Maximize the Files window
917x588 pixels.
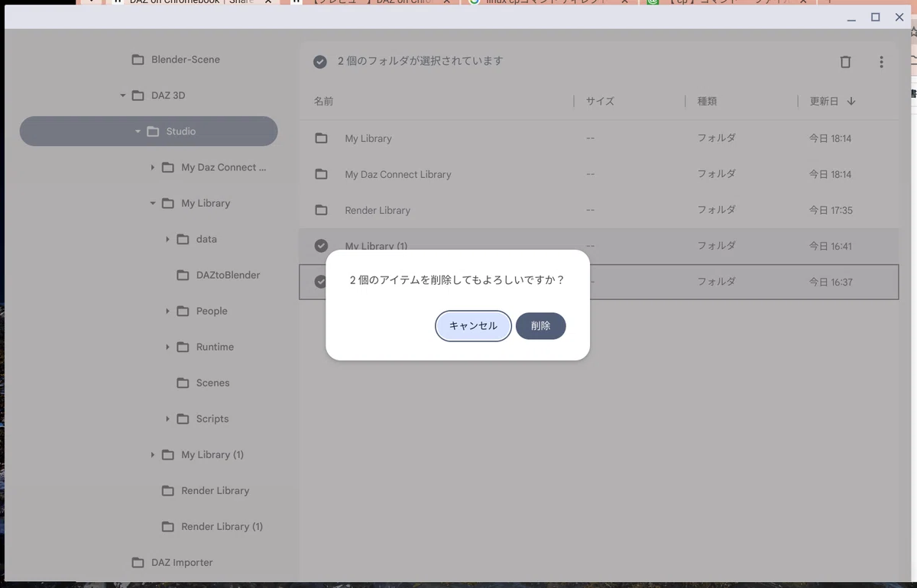coord(876,17)
